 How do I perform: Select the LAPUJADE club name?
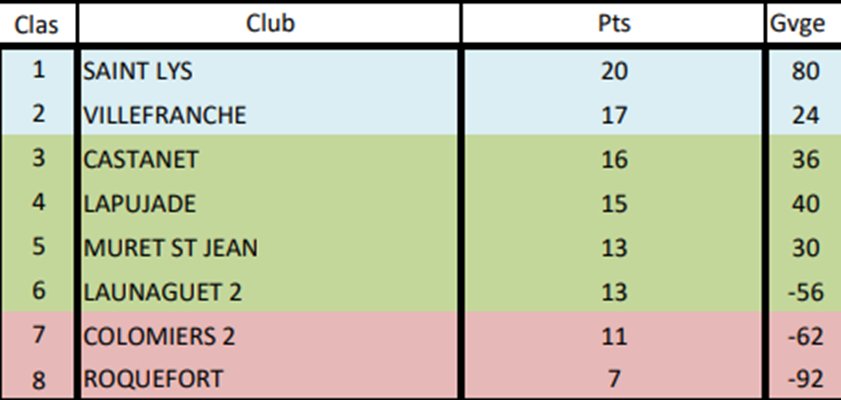(x=139, y=203)
